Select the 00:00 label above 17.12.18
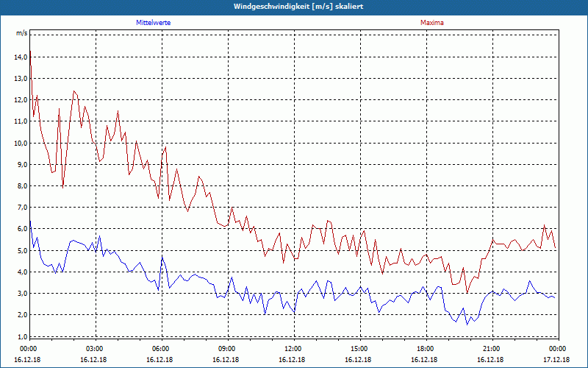The image size is (588, 368). [x=559, y=349]
